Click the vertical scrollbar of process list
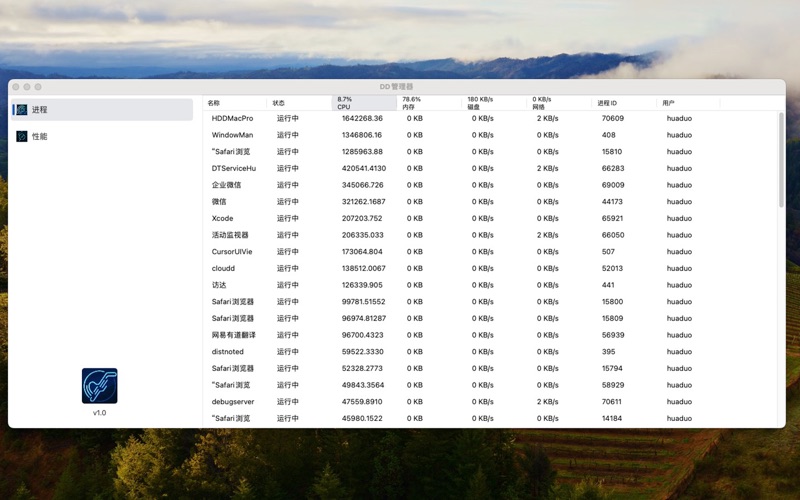 point(781,160)
